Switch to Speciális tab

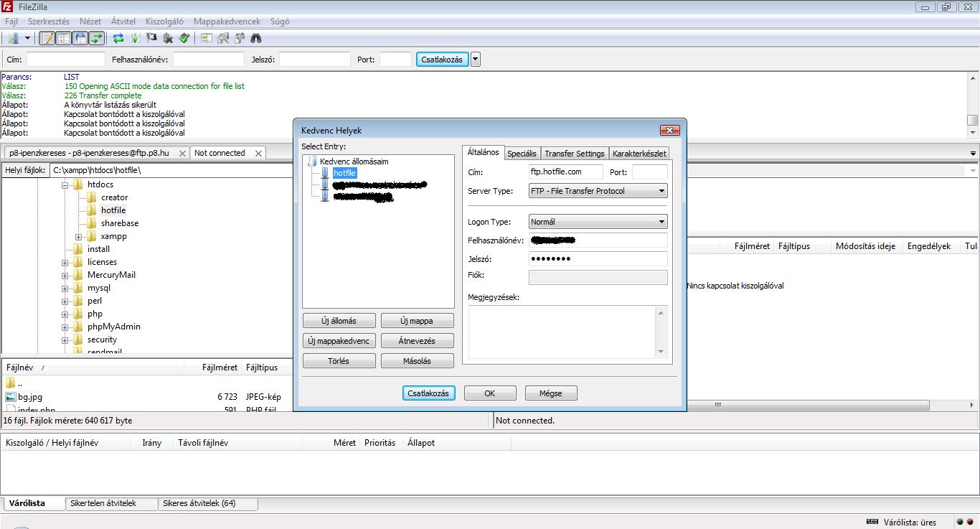click(x=522, y=154)
